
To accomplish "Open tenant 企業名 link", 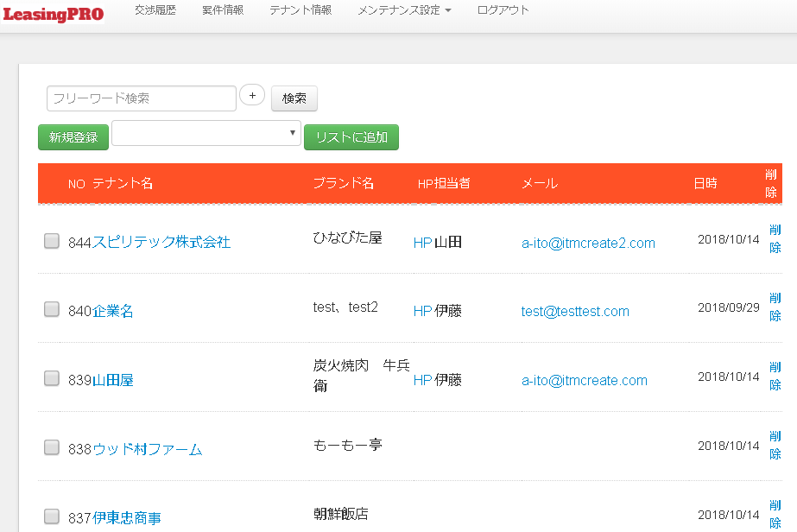I will pos(113,311).
